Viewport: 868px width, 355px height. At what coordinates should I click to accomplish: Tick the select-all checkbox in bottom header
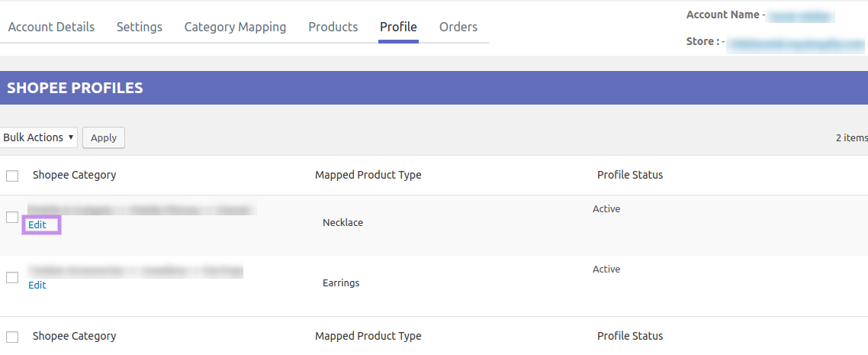(12, 337)
